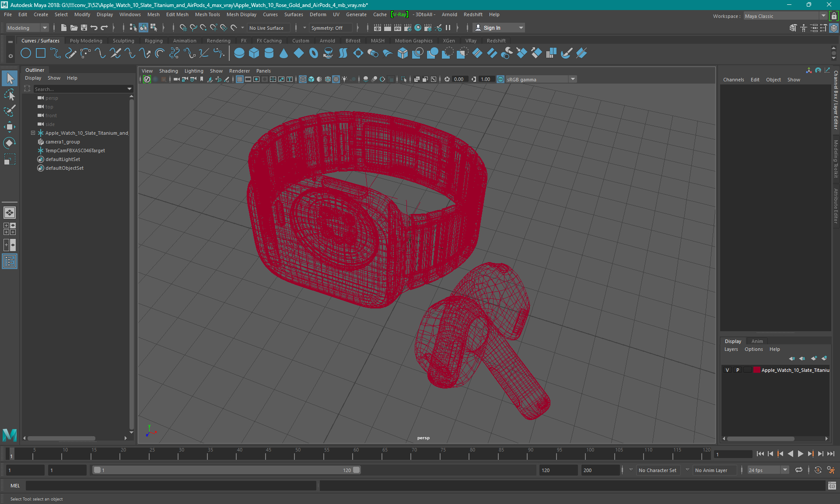Open the Script Editor icon

(x=832, y=486)
